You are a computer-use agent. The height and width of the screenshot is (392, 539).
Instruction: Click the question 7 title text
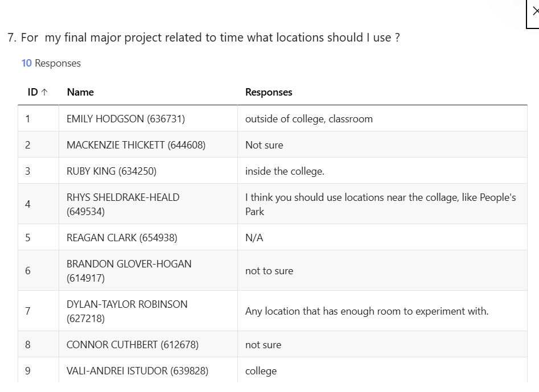tap(203, 38)
